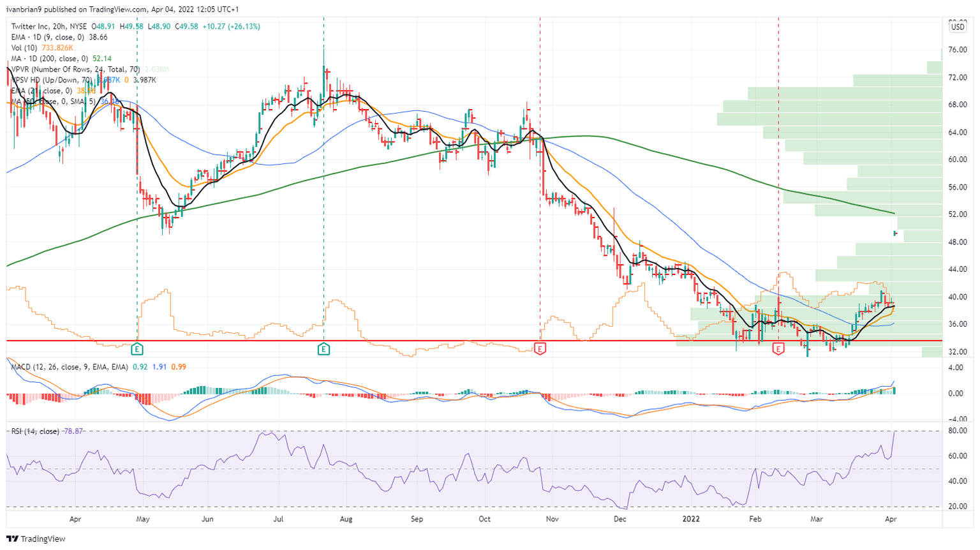Open the USD currency selector

(957, 27)
